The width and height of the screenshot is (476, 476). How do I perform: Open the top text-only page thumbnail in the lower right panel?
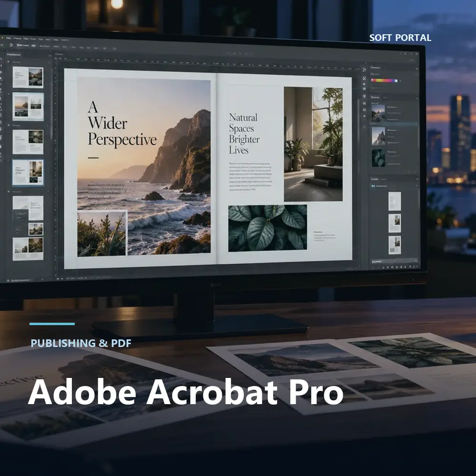(x=395, y=201)
